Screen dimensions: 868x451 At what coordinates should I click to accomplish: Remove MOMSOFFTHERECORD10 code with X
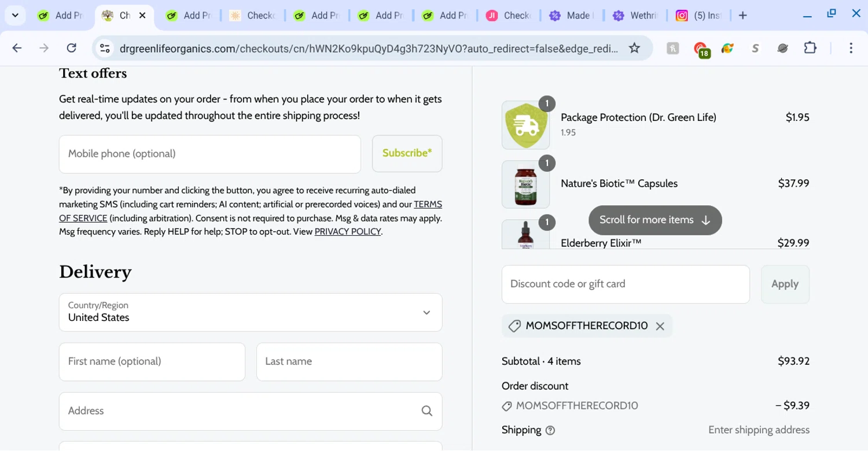pyautogui.click(x=660, y=326)
